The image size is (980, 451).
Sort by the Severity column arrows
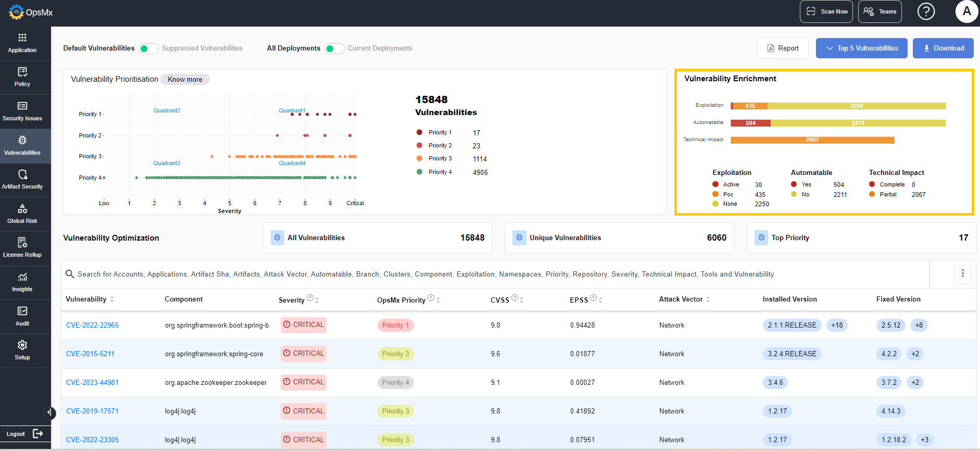(x=317, y=300)
